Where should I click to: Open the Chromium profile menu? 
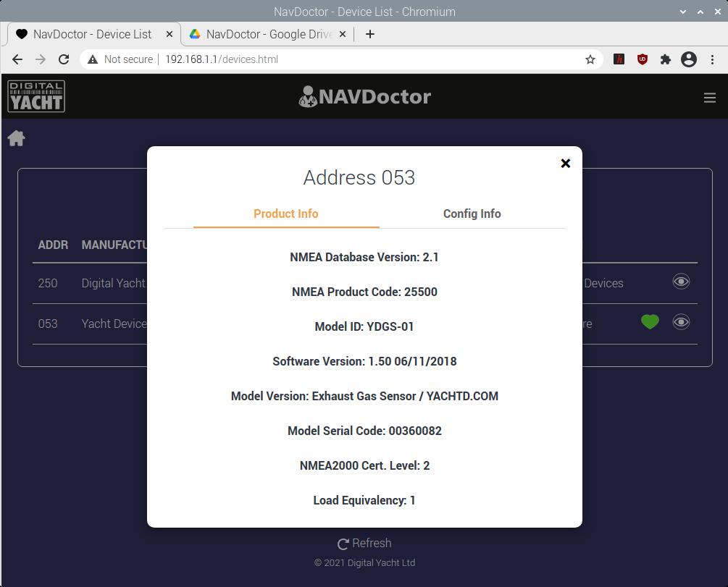pos(689,59)
